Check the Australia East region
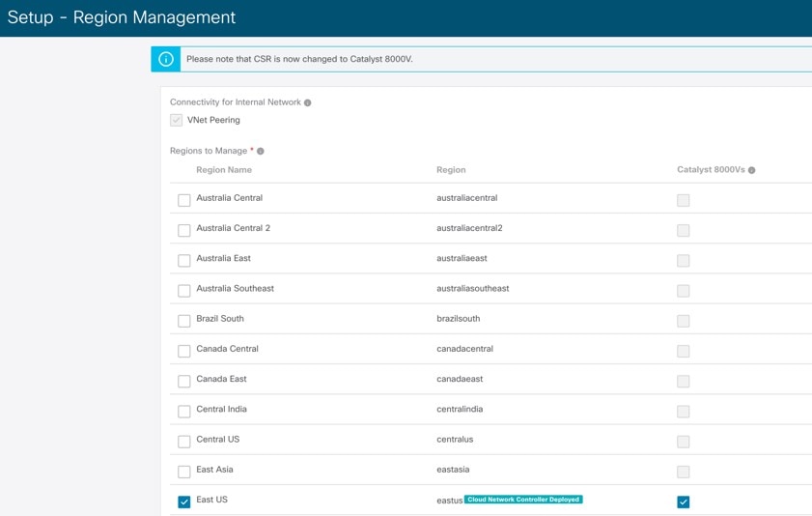This screenshot has width=812, height=516. tap(183, 260)
